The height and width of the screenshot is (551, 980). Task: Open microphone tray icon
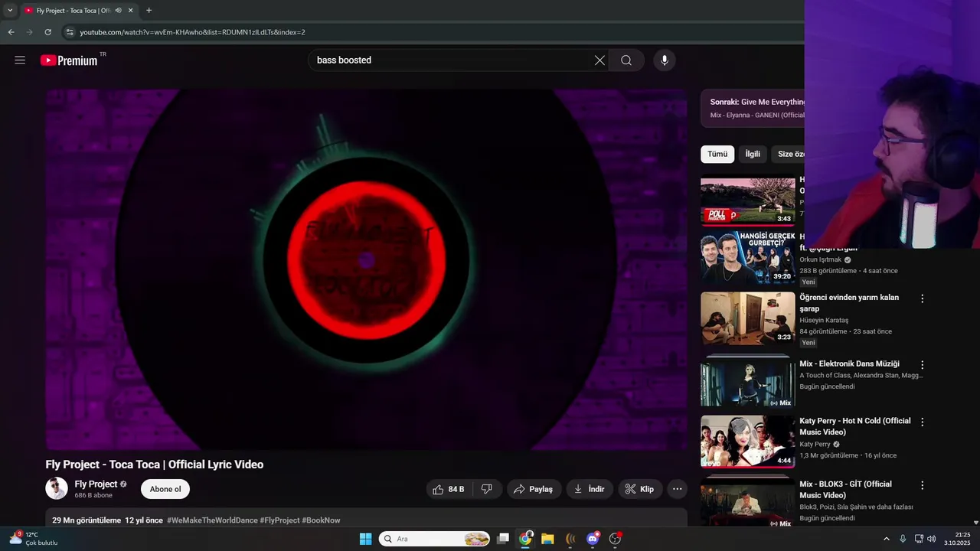903,539
